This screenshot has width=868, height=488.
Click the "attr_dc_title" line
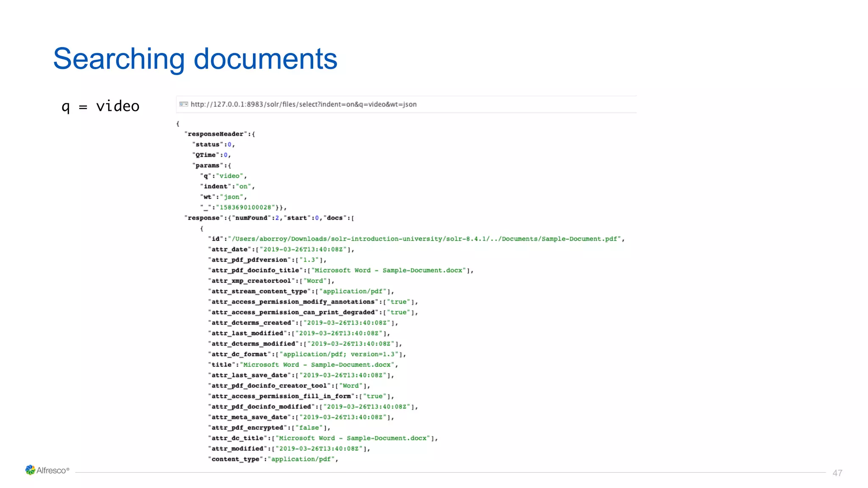pos(323,438)
